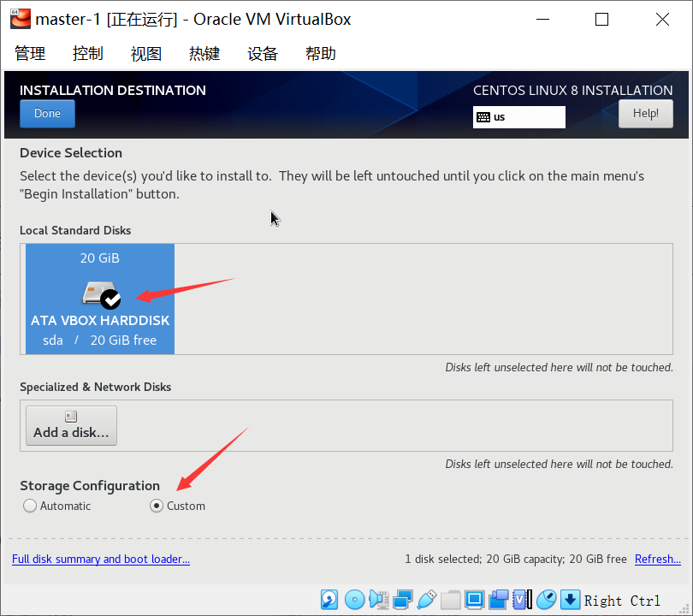Screen dimensions: 693x616
Task: Click the VirtualBox app icon in title bar
Action: coord(21,19)
